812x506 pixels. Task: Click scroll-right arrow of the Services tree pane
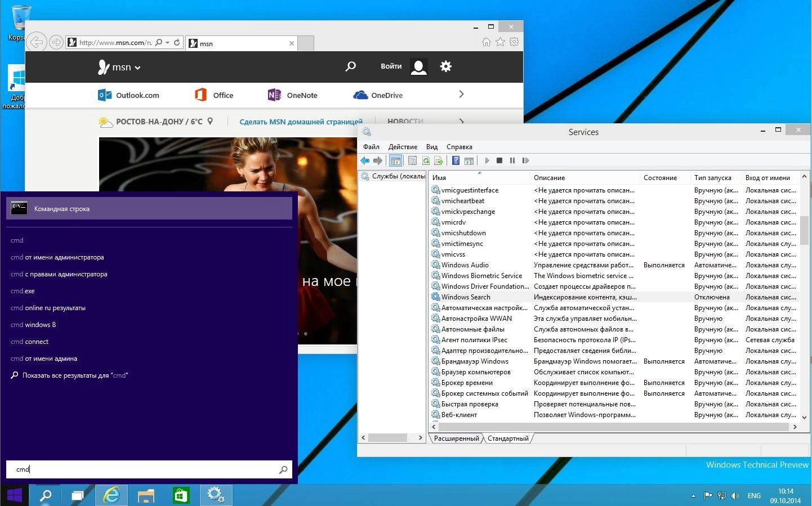click(420, 437)
